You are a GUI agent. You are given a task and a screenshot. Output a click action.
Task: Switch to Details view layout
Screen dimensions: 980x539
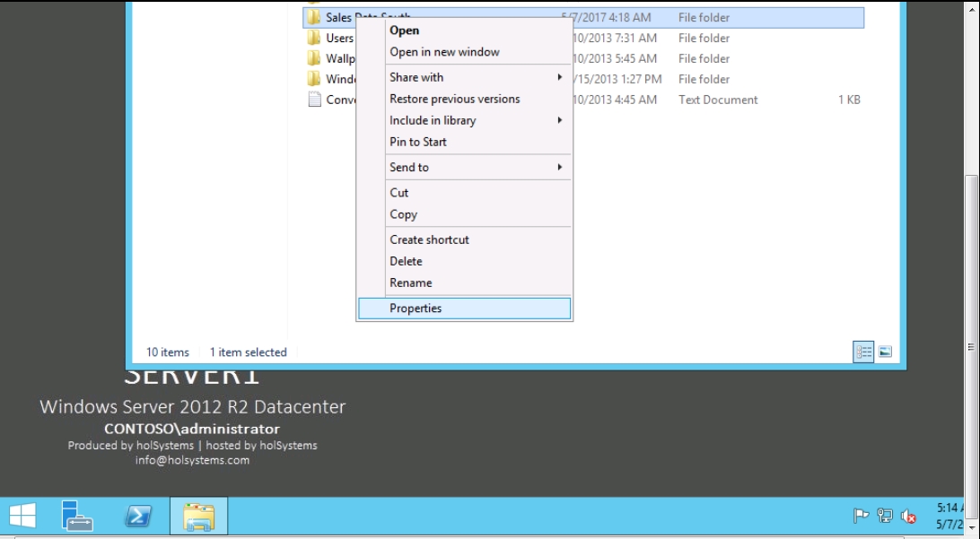(863, 352)
